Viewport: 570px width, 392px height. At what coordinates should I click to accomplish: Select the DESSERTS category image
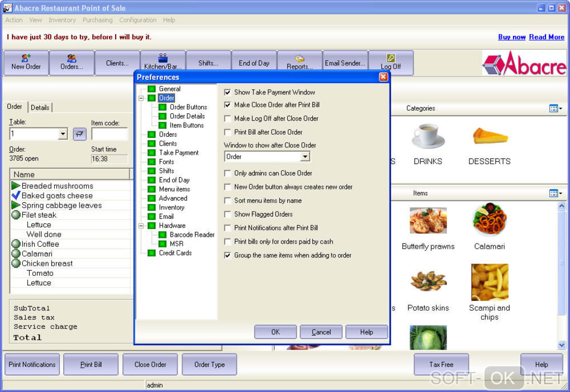coord(490,136)
